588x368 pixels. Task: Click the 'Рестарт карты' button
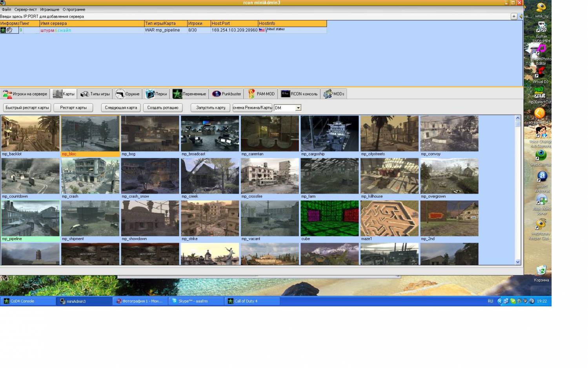73,108
